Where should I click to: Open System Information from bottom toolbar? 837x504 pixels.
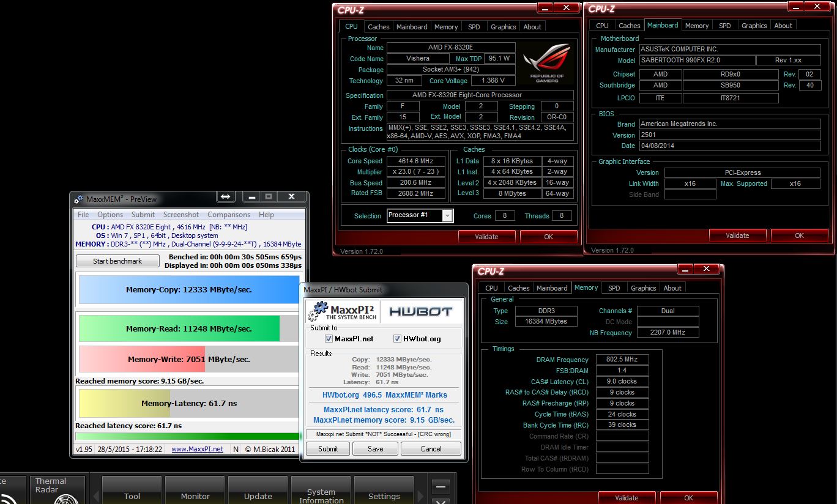point(321,491)
